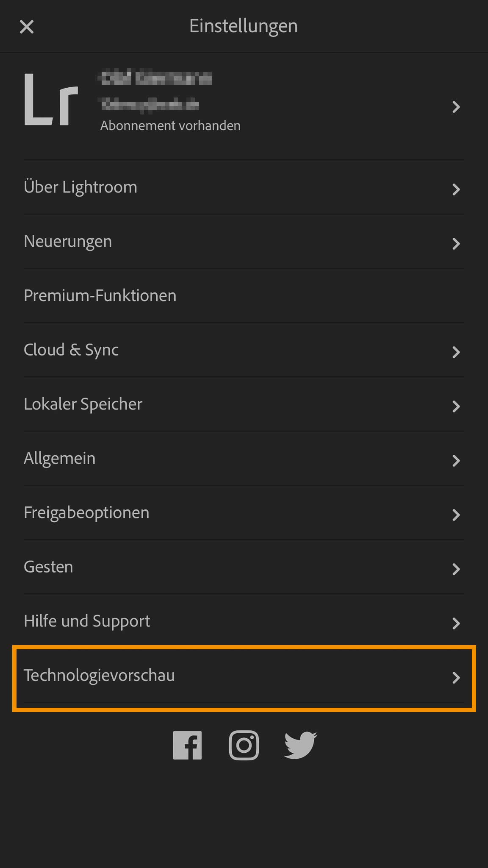The image size is (488, 868).
Task: Expand account details chevron beside Abonnement vorhanden
Action: [456, 107]
